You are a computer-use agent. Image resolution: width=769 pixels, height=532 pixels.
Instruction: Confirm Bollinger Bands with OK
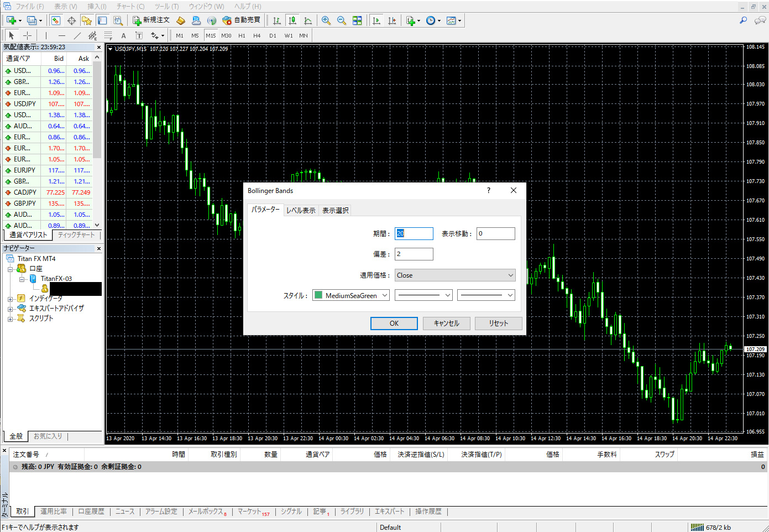click(x=394, y=323)
